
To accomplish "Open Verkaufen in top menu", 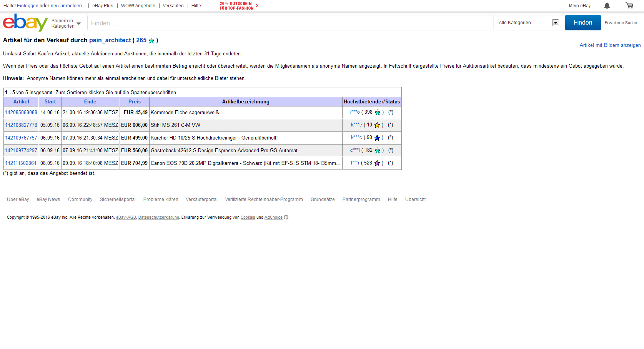I will [x=173, y=6].
